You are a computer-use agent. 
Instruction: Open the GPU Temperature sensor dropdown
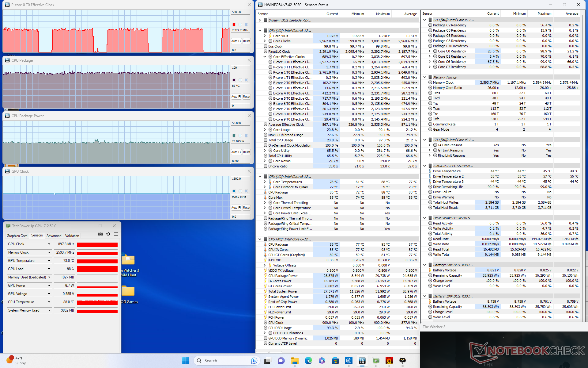[x=49, y=261]
